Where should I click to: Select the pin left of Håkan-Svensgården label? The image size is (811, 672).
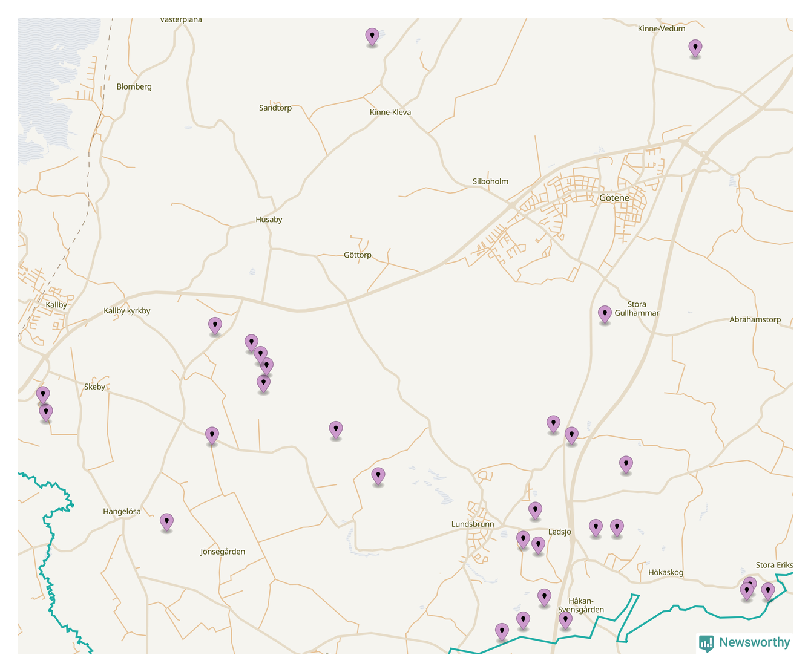tap(544, 597)
